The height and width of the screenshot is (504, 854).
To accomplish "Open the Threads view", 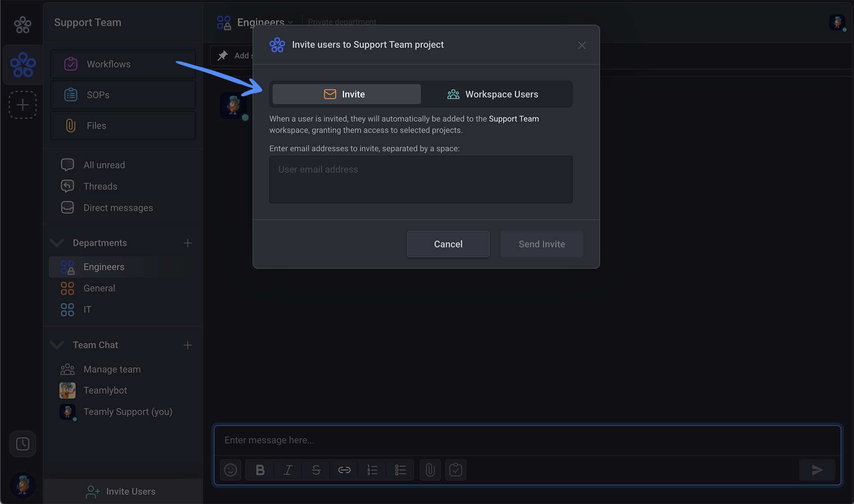I will [x=89, y=186].
